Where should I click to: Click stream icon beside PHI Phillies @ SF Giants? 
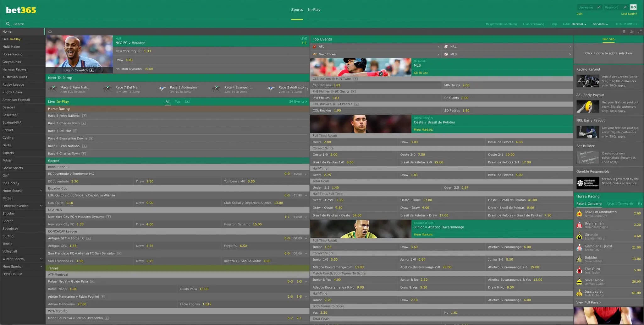coord(354,92)
